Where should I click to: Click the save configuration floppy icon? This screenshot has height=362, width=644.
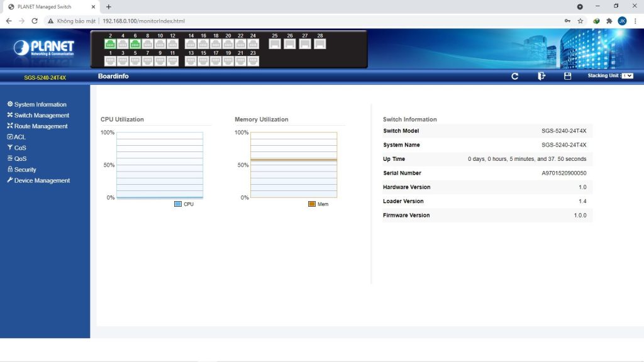568,76
